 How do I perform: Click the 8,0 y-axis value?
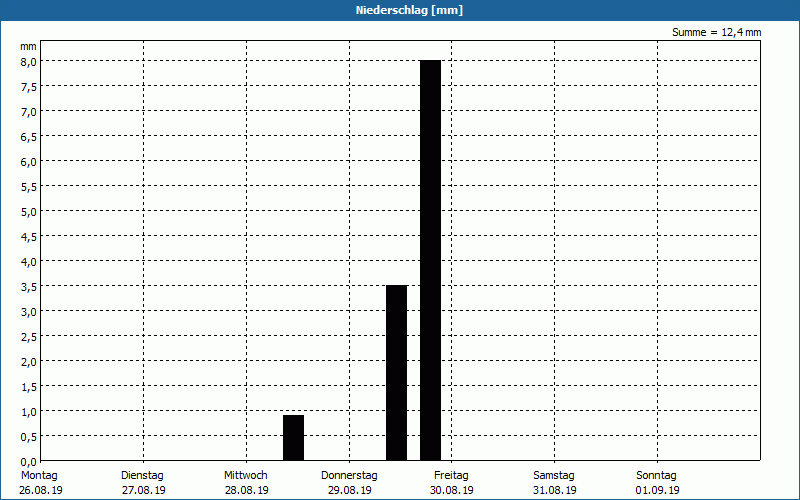point(29,62)
